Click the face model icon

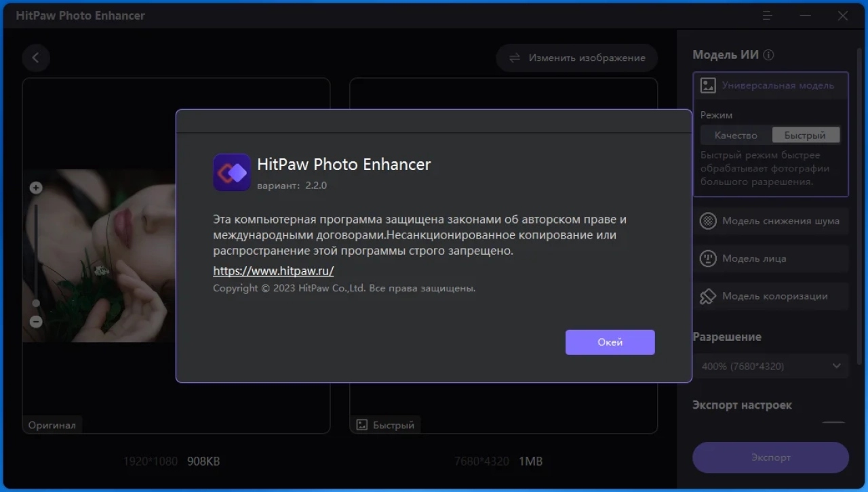pos(708,258)
